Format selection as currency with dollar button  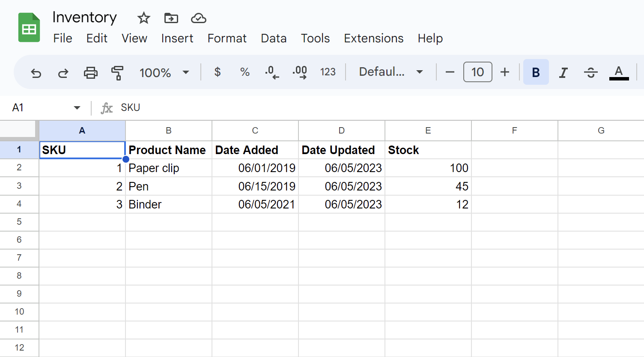pyautogui.click(x=218, y=72)
